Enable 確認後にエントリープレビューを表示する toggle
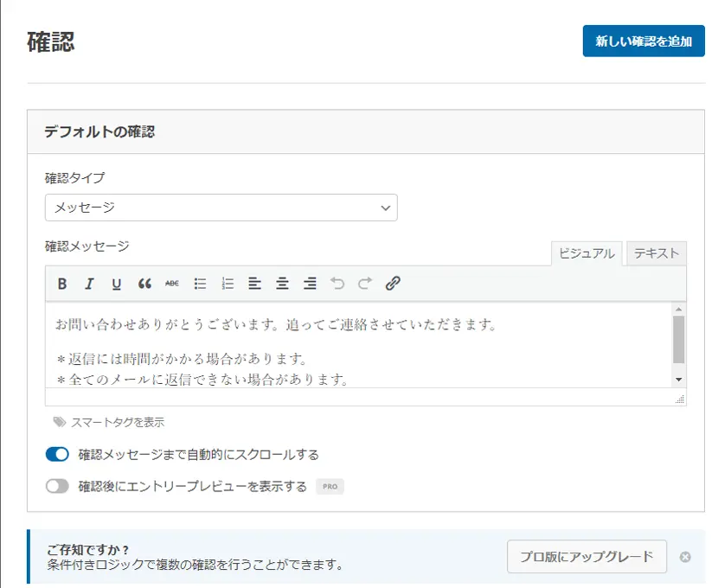The height and width of the screenshot is (588, 718). coord(57,487)
